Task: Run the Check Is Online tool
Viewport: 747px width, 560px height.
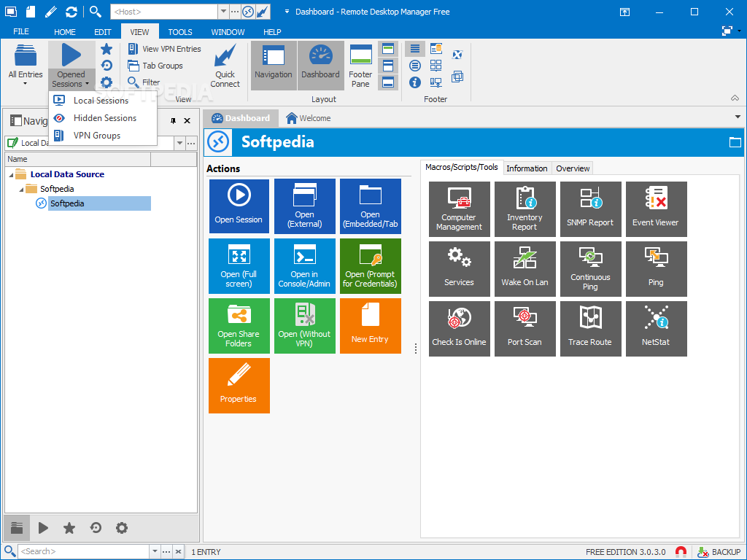Action: (460, 329)
